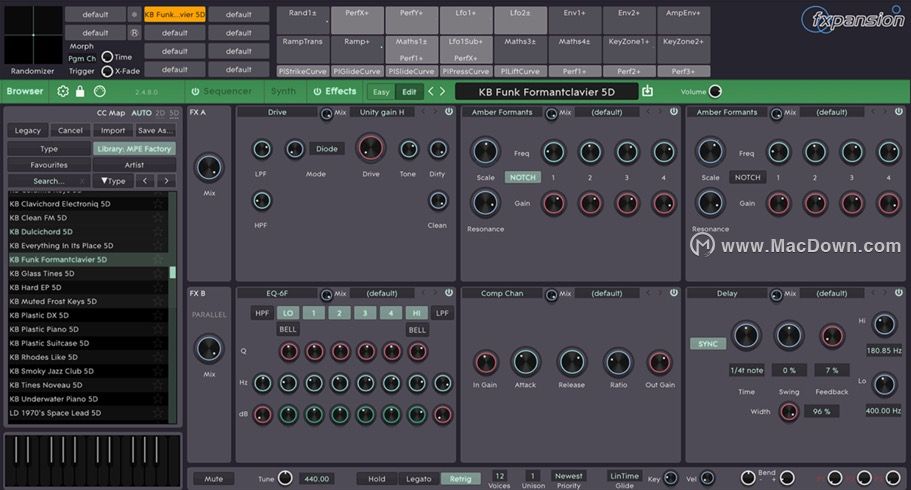The image size is (911, 490).
Task: Toggle power icon of Delay effect
Action: pyautogui.click(x=899, y=293)
